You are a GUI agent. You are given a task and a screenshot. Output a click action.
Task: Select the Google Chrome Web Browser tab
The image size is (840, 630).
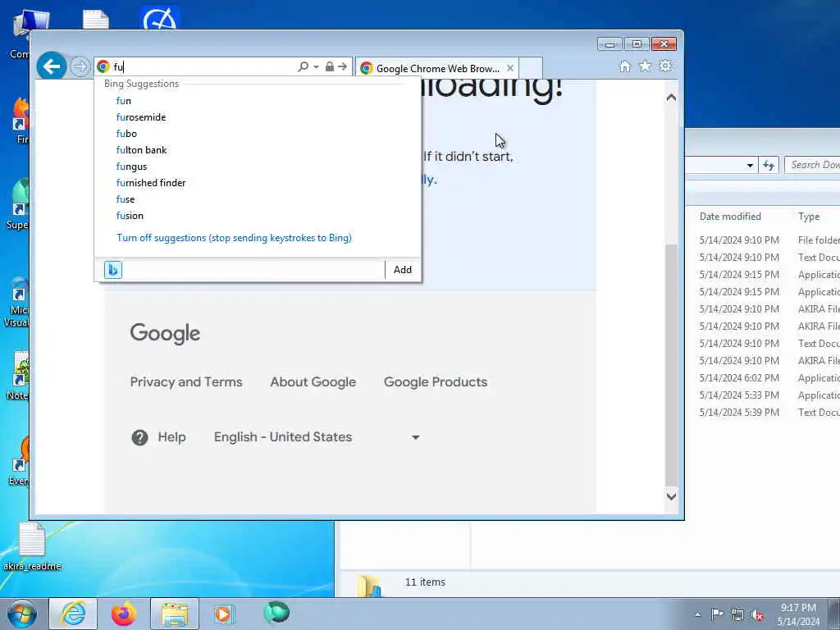pyautogui.click(x=436, y=68)
